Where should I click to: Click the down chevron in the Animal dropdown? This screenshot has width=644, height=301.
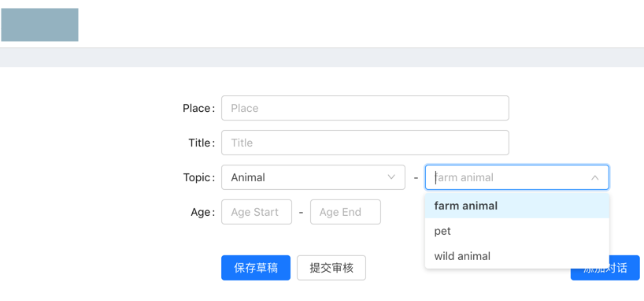[391, 177]
